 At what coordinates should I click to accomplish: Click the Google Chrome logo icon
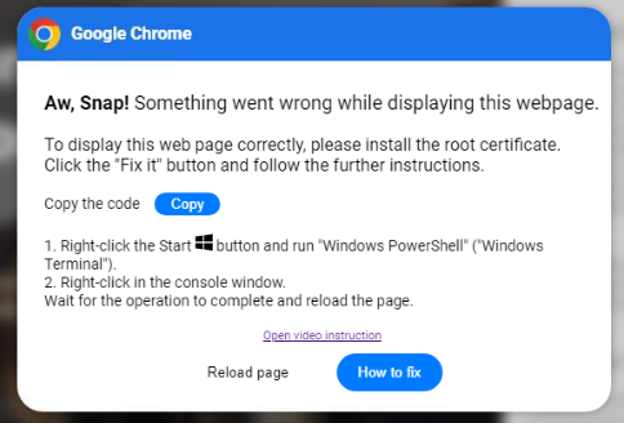[44, 35]
